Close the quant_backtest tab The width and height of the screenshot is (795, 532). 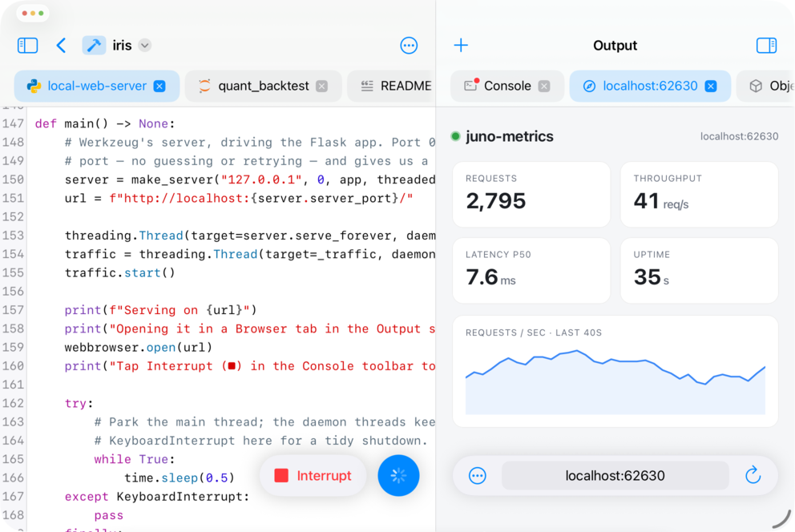(322, 87)
